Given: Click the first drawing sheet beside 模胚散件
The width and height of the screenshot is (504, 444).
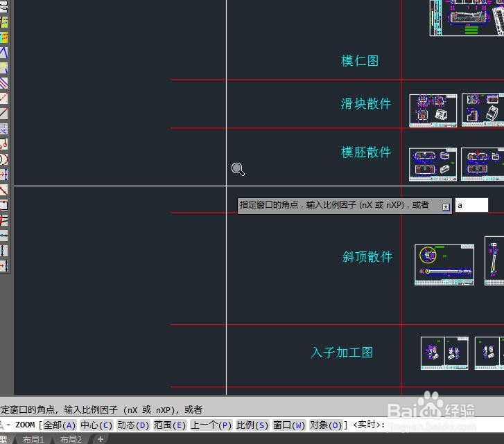Looking at the screenshot, I should click(433, 164).
